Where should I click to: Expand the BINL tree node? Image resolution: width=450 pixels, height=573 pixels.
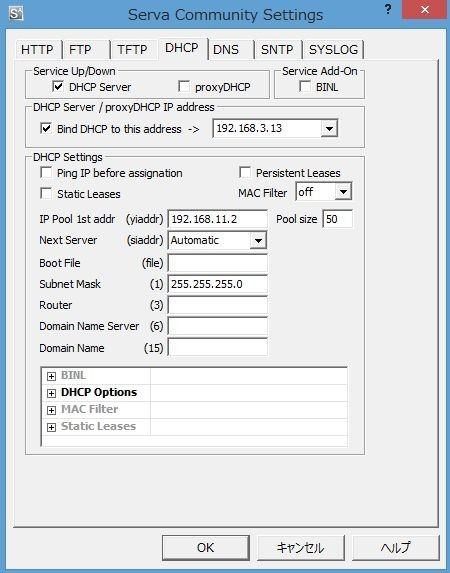[52, 376]
